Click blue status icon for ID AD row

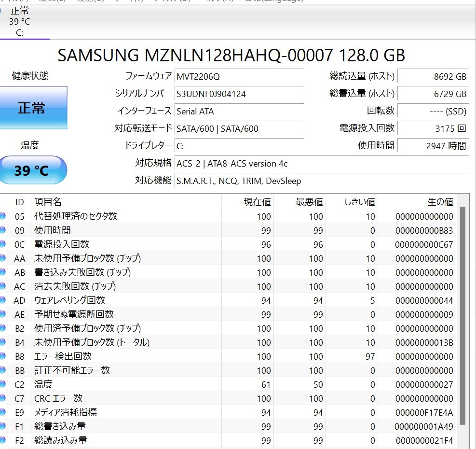[x=2, y=300]
